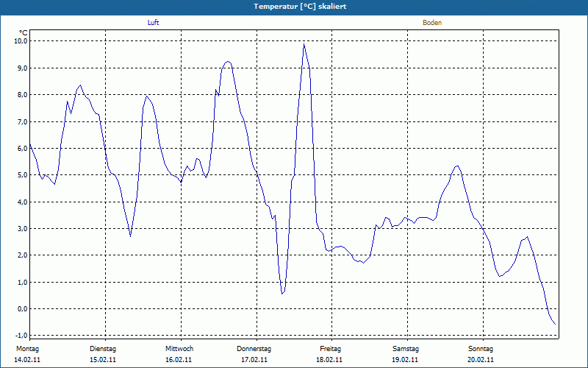This screenshot has height=368, width=588.
Task: Click the 20.02.11 date label
Action: pos(481,360)
